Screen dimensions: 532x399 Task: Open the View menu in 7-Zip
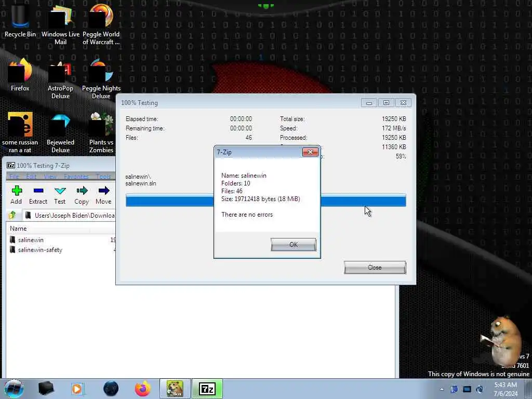pyautogui.click(x=50, y=177)
